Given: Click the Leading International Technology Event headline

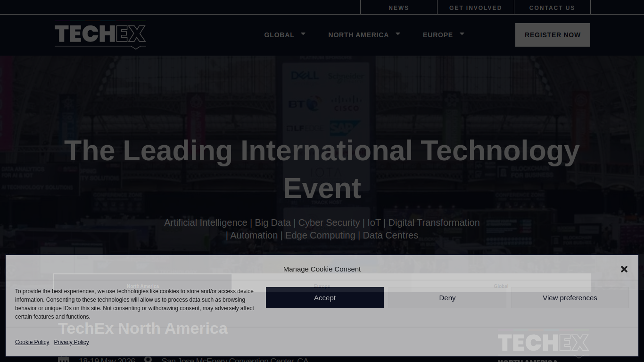Looking at the screenshot, I should (322, 169).
